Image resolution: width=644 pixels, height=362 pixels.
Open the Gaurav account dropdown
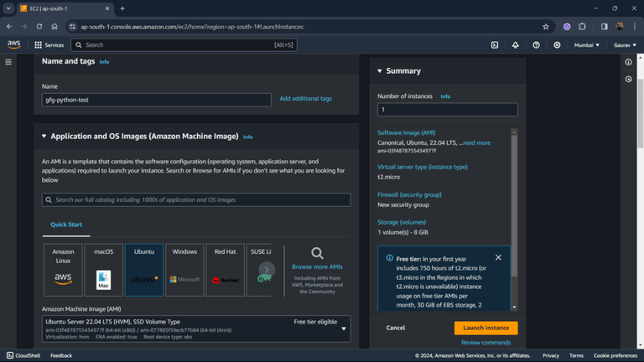pos(625,45)
